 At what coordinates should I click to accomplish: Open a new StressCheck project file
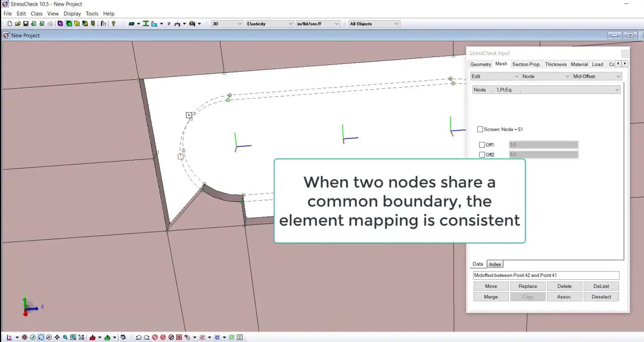tap(10, 23)
